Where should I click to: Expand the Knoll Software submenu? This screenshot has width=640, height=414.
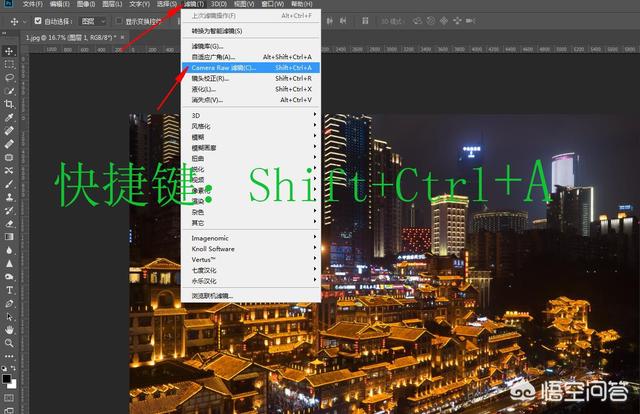[251, 248]
